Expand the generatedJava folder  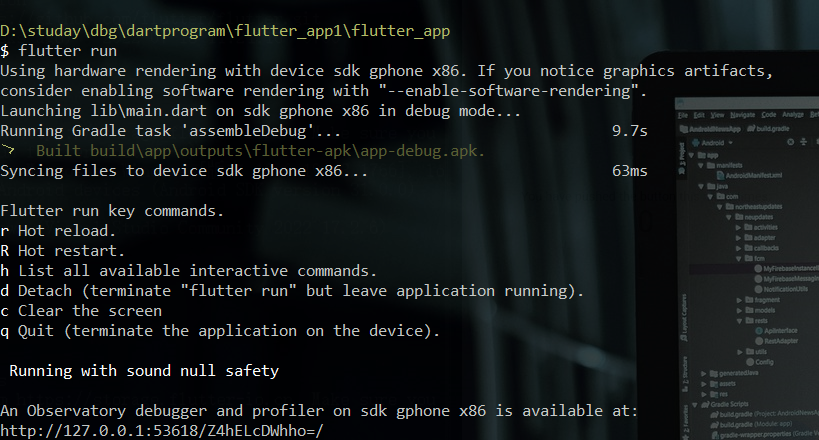(x=704, y=373)
